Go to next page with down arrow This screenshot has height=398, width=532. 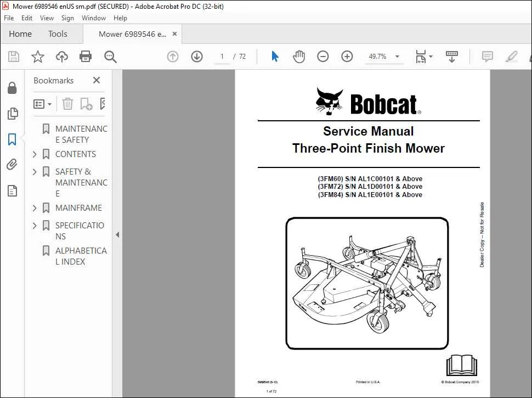[x=197, y=57]
